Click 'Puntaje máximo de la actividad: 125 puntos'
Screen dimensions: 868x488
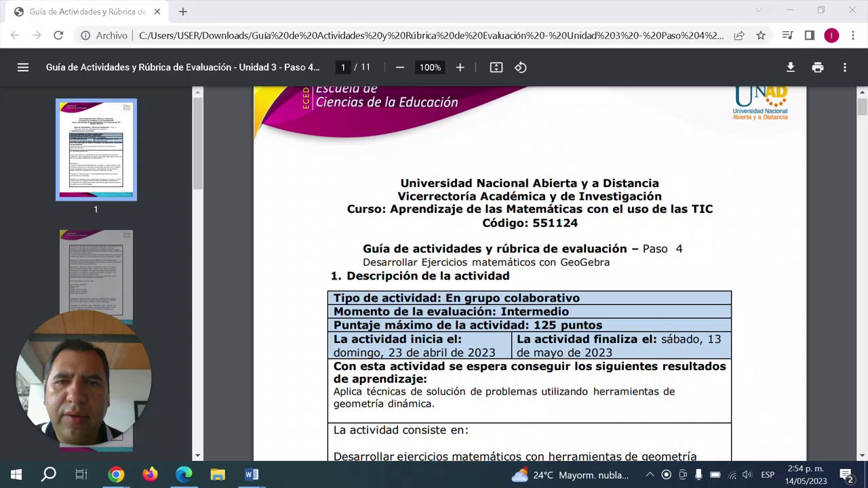coord(530,325)
